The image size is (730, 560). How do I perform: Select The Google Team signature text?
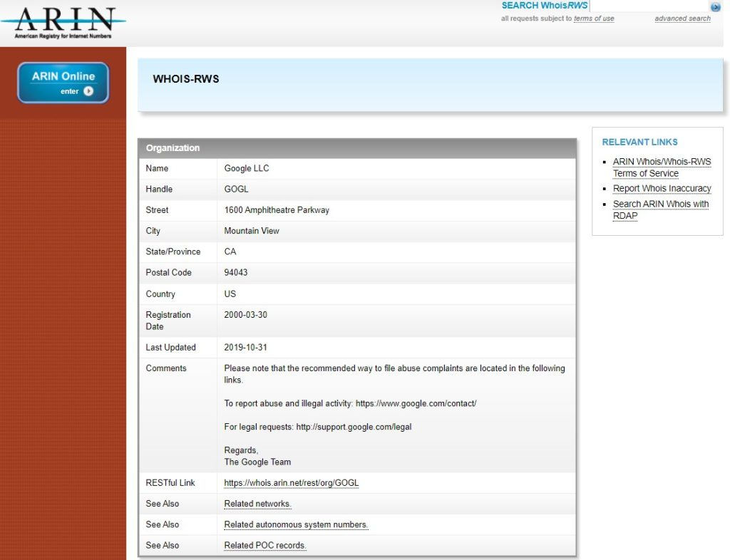coord(257,462)
